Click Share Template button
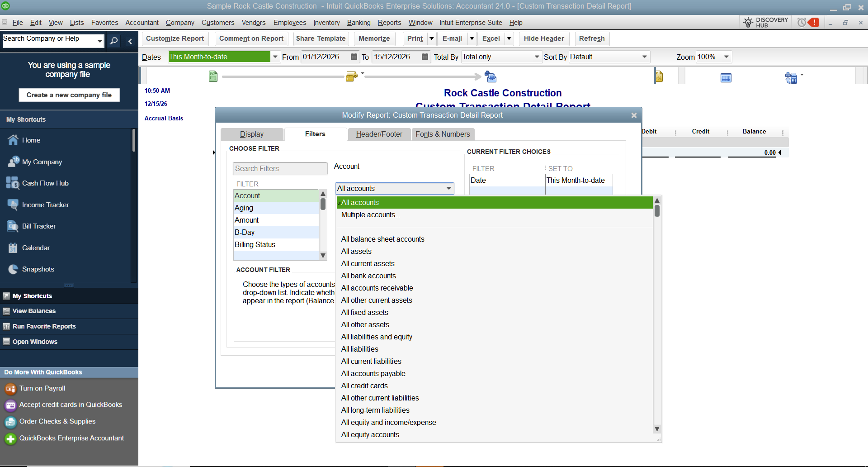This screenshot has width=868, height=467. tap(321, 39)
